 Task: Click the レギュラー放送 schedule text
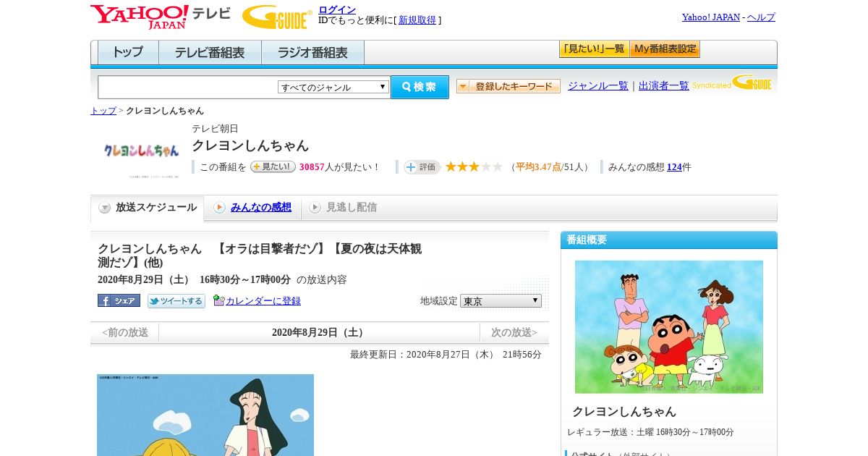click(x=650, y=432)
